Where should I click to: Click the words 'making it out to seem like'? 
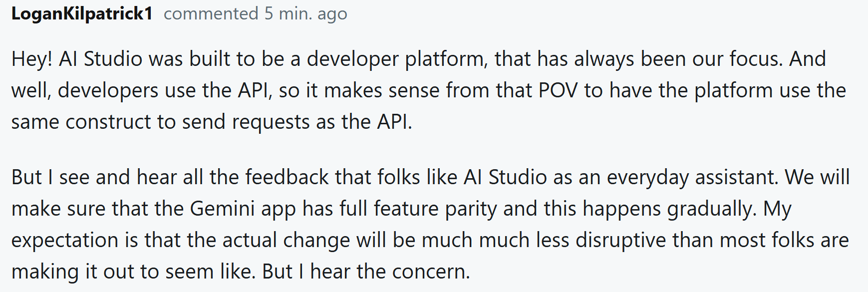(x=133, y=272)
